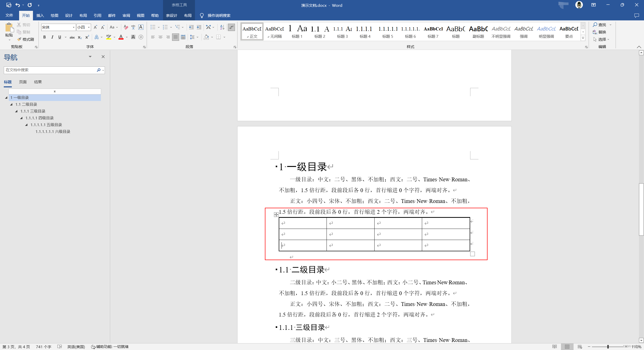
Task: Open the font name 宋体 dropdown
Action: tap(73, 27)
